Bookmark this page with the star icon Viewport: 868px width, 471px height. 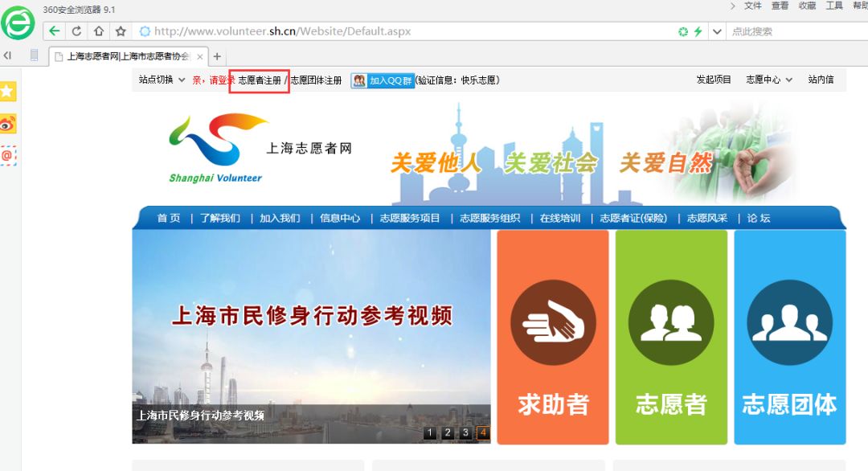click(x=121, y=31)
